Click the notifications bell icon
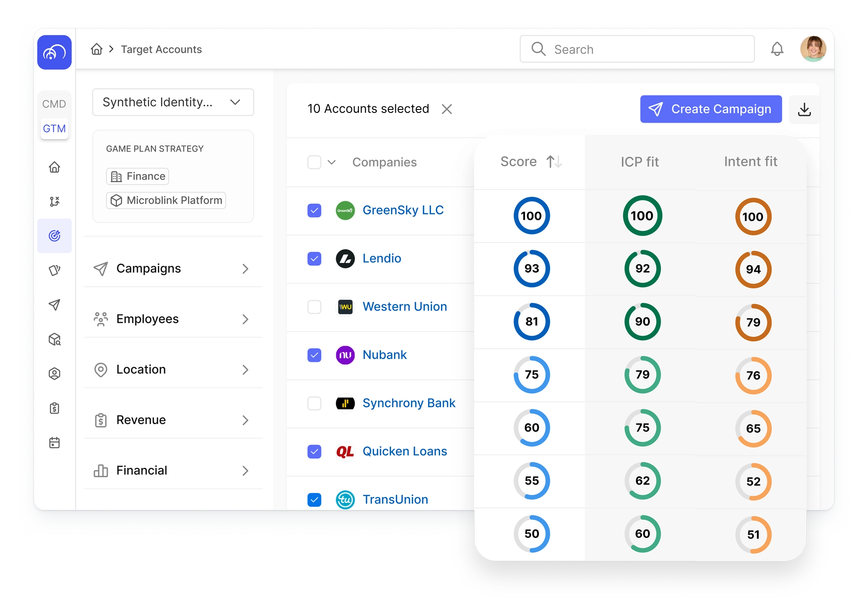The width and height of the screenshot is (868, 606). point(777,49)
